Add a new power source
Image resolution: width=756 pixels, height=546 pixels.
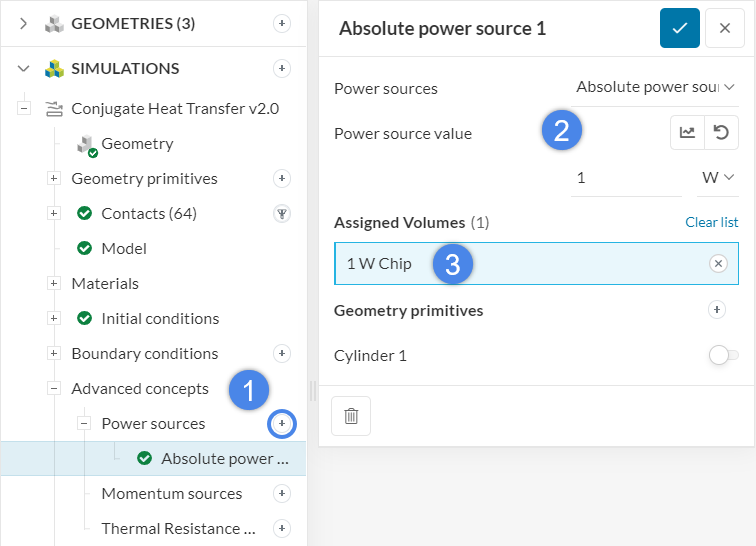click(x=282, y=423)
